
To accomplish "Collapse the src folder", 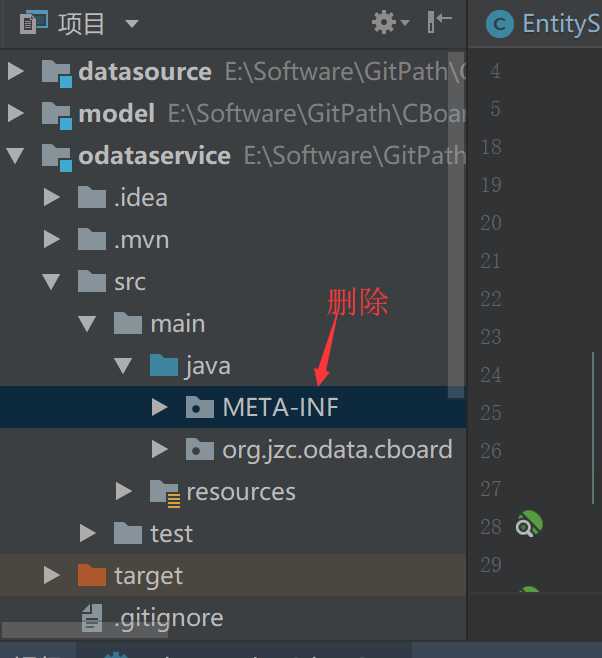I will (x=51, y=282).
